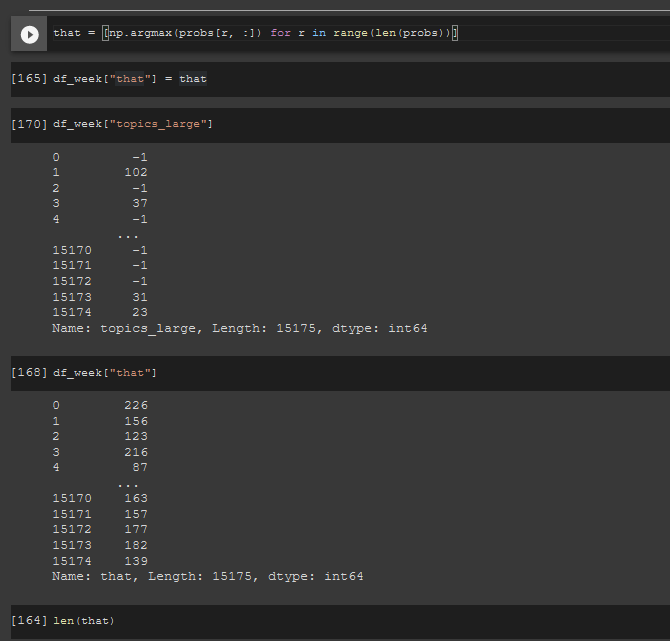Click value 139 in that output

pos(136,561)
